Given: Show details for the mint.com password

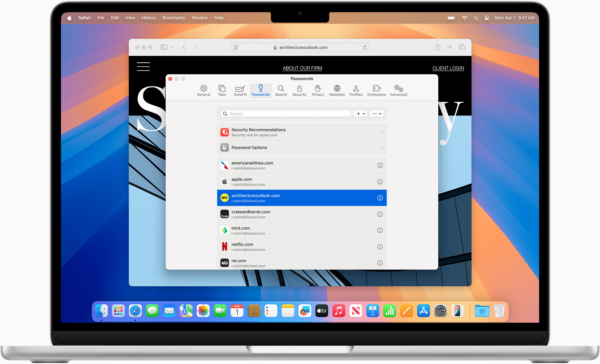Looking at the screenshot, I should [x=380, y=230].
